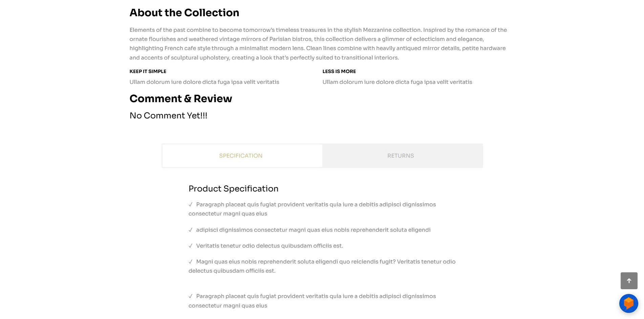This screenshot has width=644, height=319.
Task: Click the scroll-to-top arrow button
Action: [x=629, y=281]
